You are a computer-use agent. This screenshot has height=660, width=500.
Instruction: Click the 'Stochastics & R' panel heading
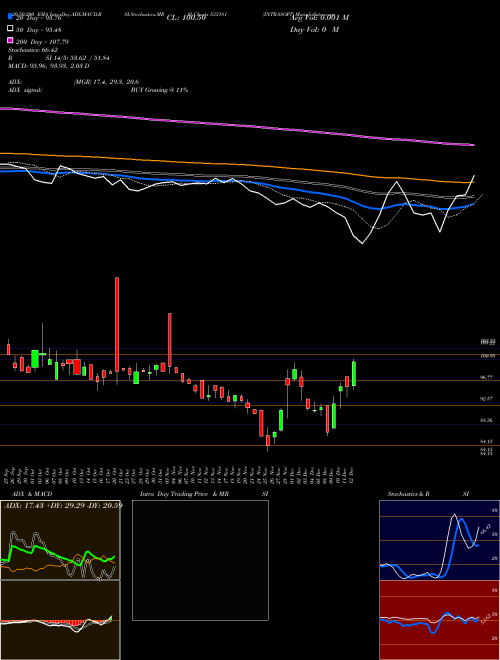click(408, 494)
